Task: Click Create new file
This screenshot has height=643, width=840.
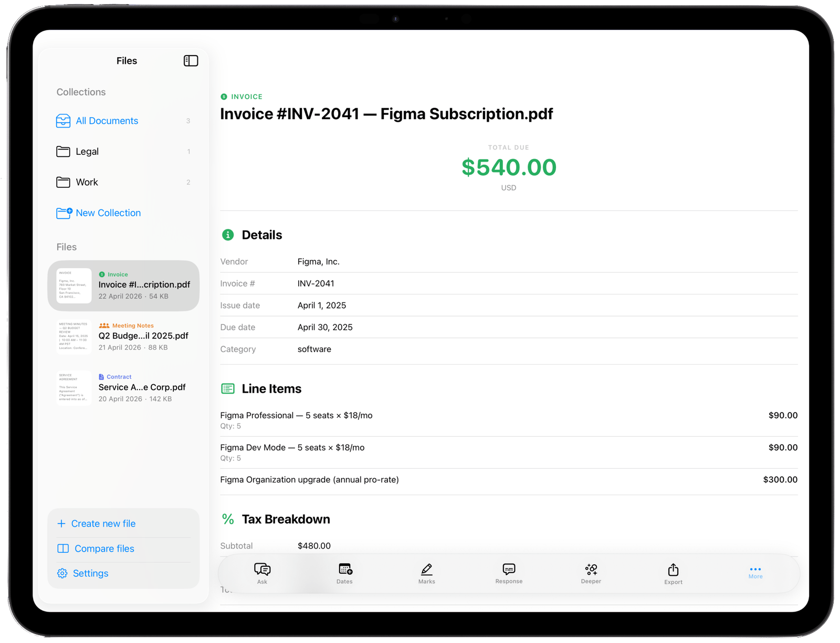Action: [x=96, y=524]
